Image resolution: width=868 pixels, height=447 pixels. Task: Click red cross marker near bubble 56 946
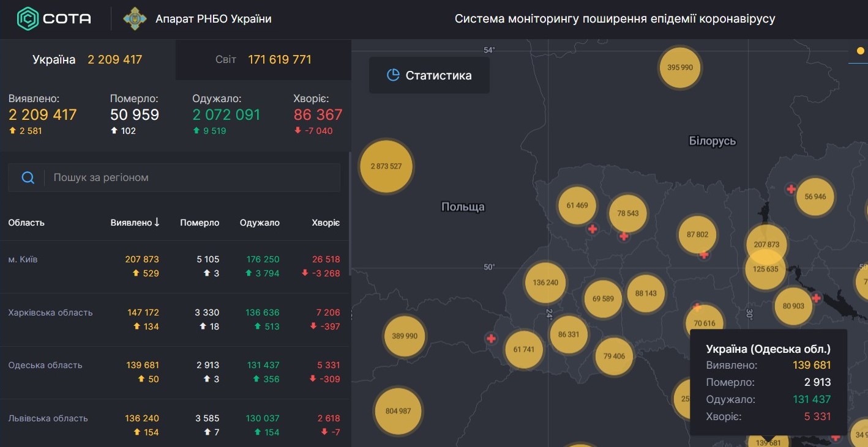[x=791, y=190]
